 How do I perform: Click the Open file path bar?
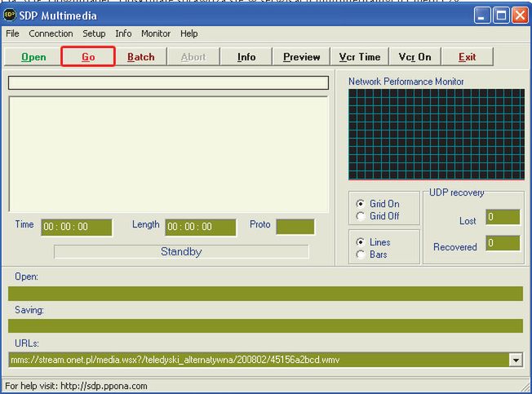tap(265, 294)
